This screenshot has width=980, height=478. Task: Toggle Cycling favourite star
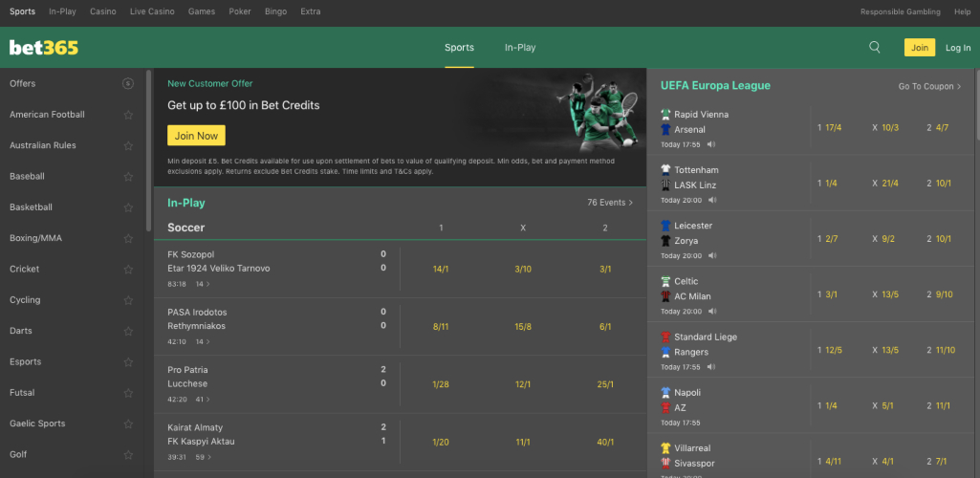coord(128,300)
